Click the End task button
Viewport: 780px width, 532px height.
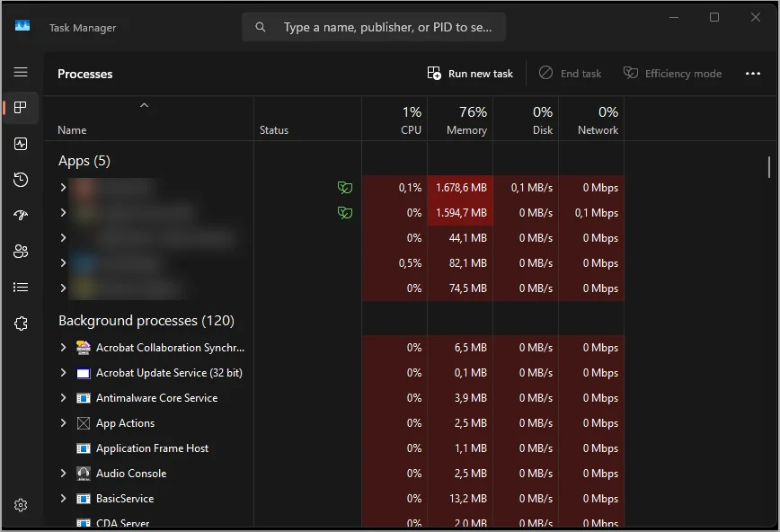click(570, 74)
